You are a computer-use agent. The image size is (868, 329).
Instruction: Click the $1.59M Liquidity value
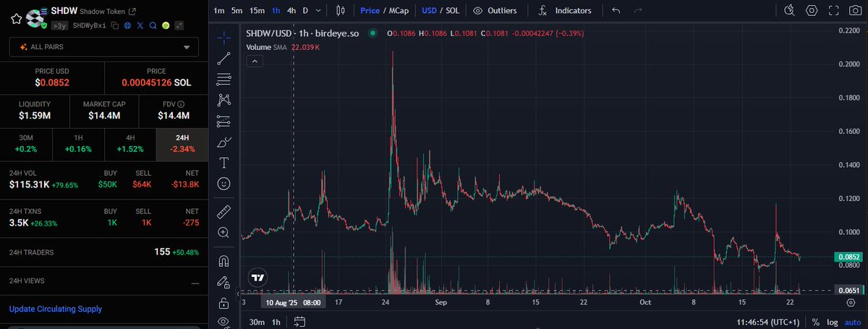coord(35,116)
